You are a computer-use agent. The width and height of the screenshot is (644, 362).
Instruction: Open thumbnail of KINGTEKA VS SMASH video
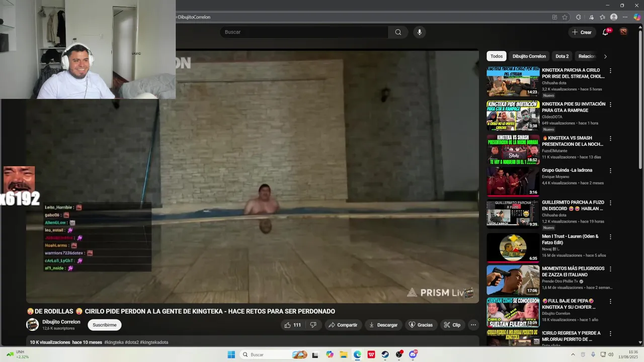(x=513, y=149)
